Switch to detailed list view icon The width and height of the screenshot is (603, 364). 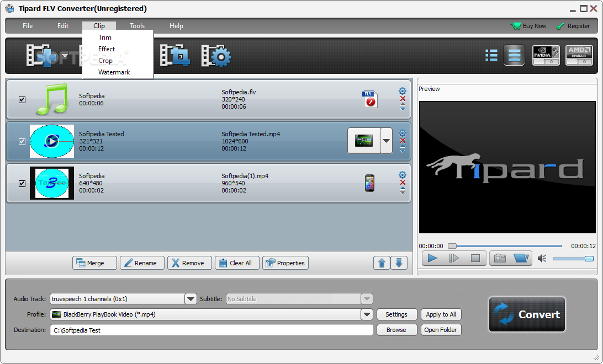tap(491, 56)
